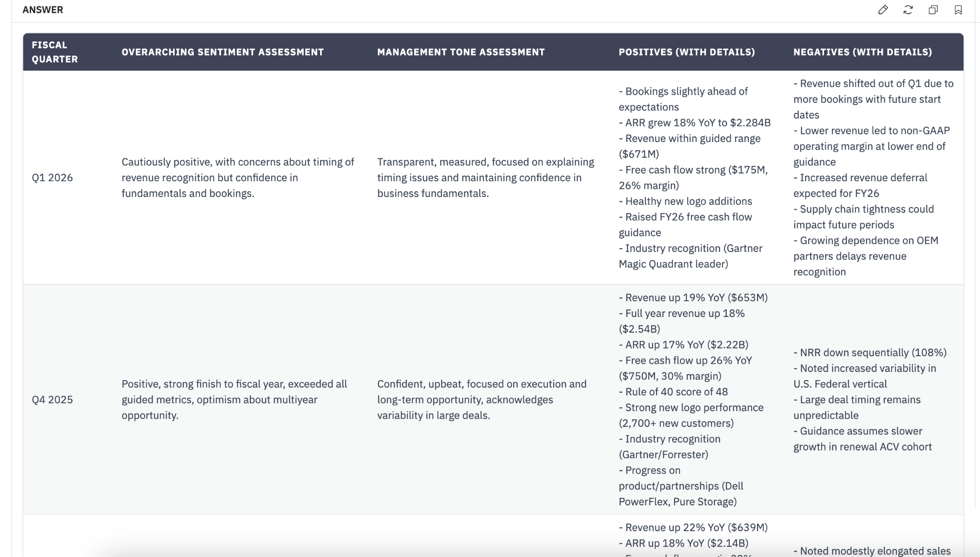Click the "Cautiously positive" sentiment text
980x557 pixels.
(x=237, y=178)
